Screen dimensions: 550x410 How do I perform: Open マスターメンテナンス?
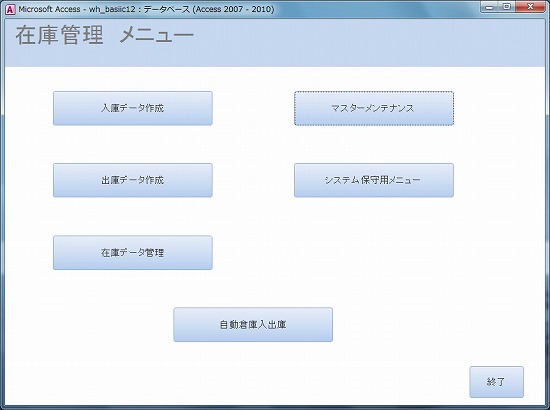tap(374, 108)
